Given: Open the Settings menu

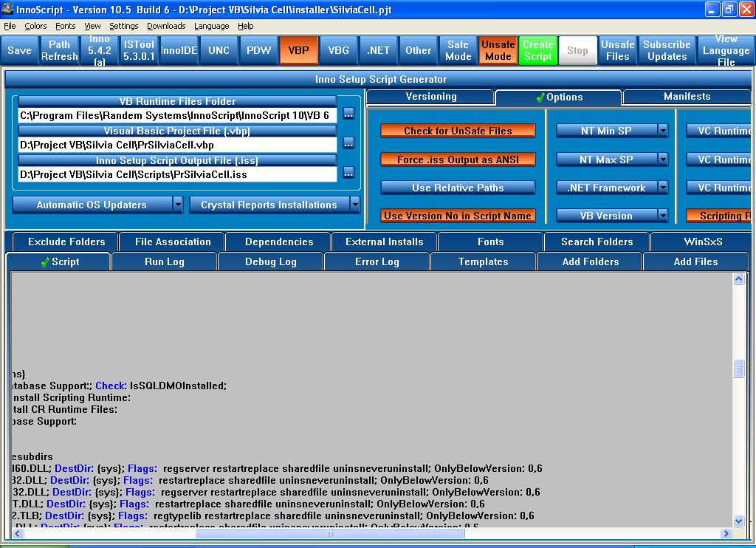Looking at the screenshot, I should pos(124,26).
